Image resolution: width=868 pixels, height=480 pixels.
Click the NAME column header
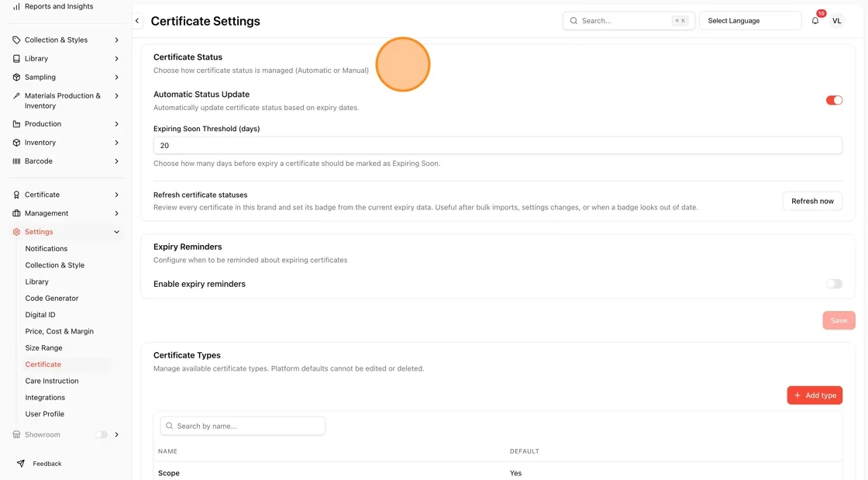point(167,451)
